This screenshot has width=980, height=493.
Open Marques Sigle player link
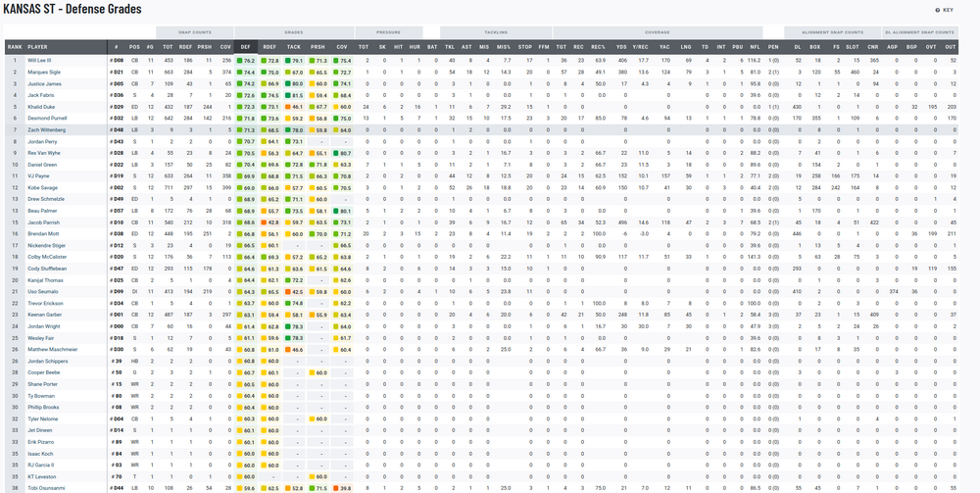42,72
